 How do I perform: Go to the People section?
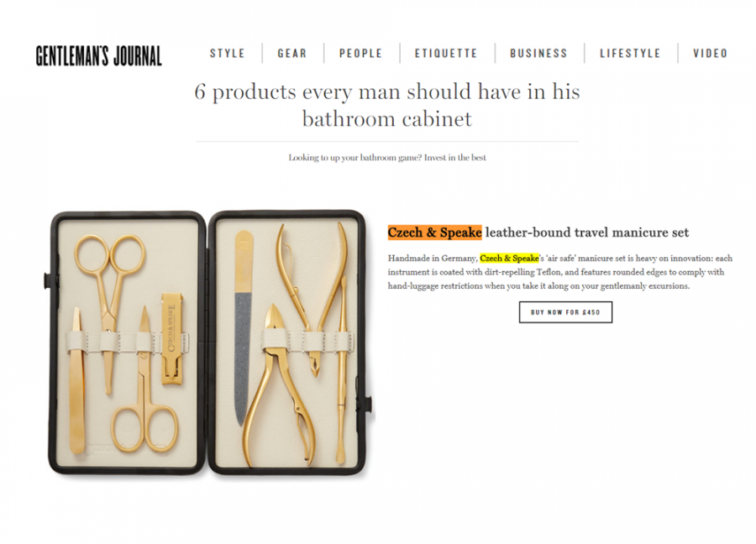tap(360, 53)
